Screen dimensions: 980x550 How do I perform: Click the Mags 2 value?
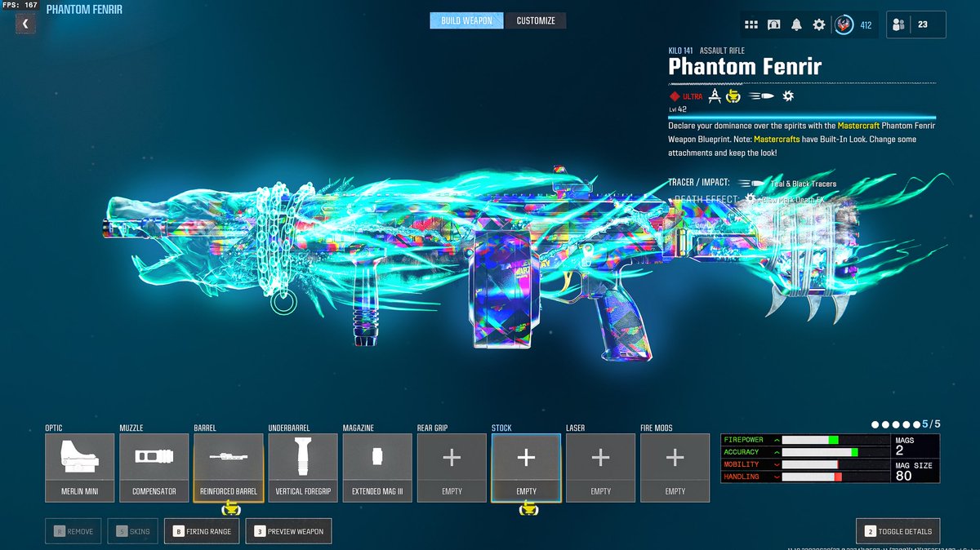click(x=899, y=450)
